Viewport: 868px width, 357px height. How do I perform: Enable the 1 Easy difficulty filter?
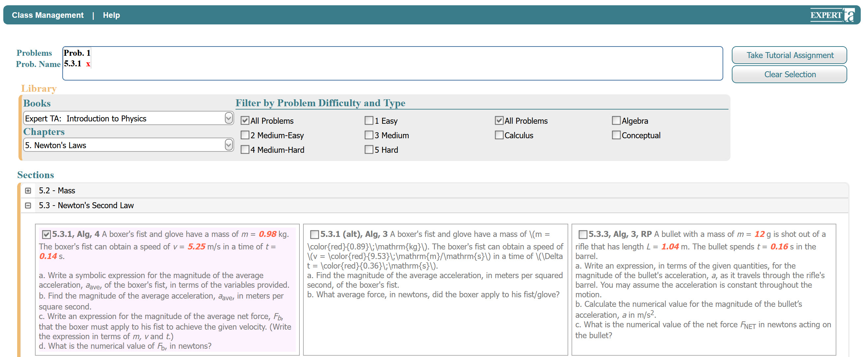click(x=369, y=121)
